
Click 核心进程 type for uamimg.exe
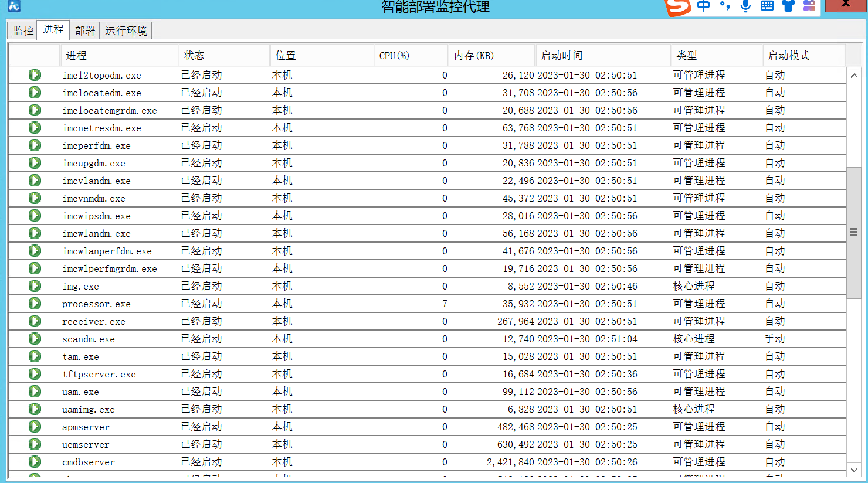point(694,409)
